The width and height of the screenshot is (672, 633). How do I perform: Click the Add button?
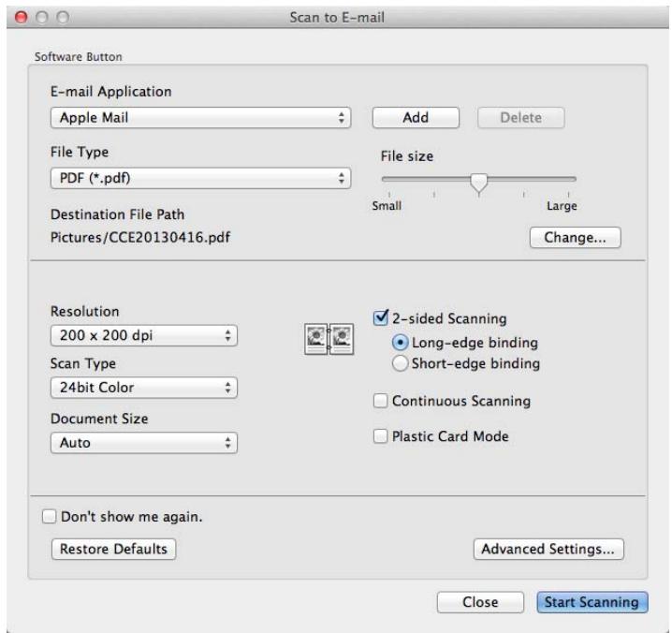[416, 117]
